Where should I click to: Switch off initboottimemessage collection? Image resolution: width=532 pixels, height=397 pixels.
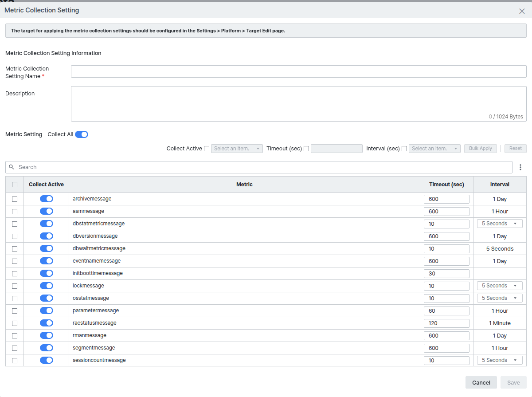coord(47,273)
